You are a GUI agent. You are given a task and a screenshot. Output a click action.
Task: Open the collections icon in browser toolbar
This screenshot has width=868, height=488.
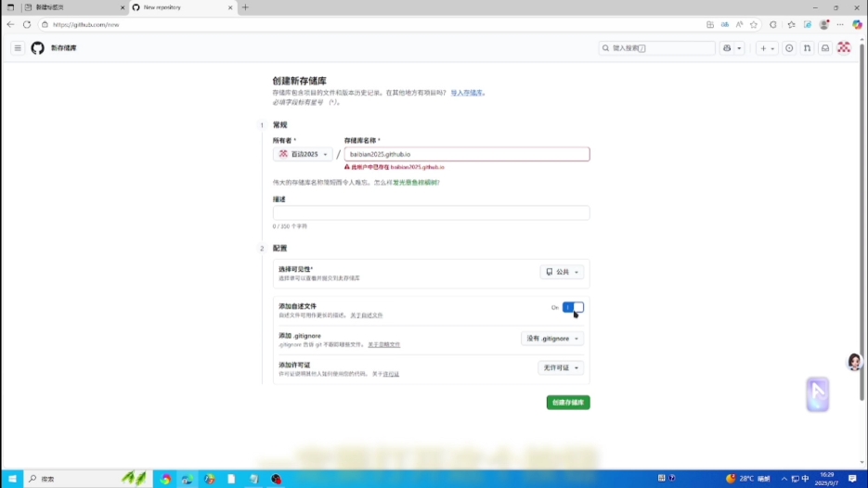point(808,24)
